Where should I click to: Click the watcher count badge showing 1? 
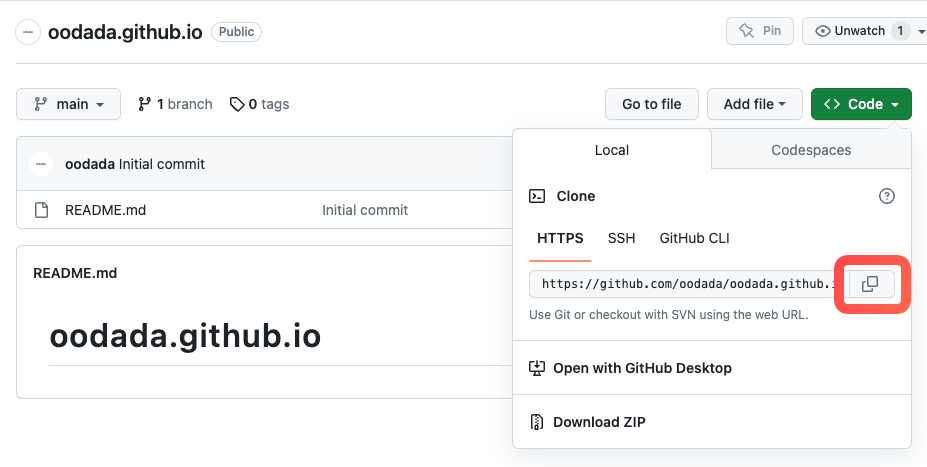(x=900, y=31)
